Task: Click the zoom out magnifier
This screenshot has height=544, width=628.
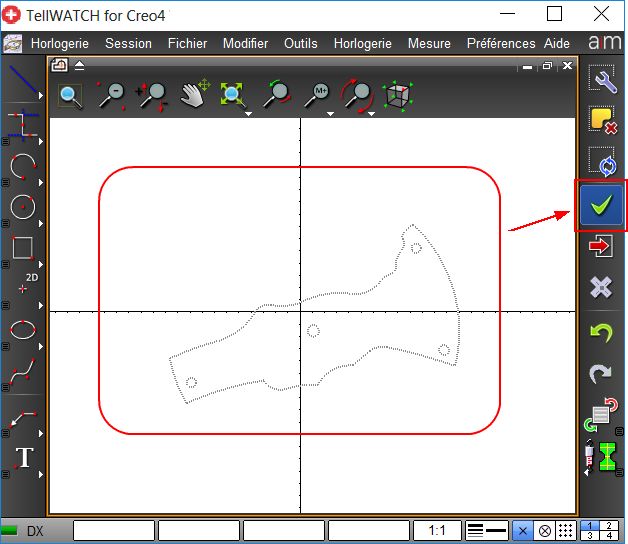Action: tap(110, 95)
